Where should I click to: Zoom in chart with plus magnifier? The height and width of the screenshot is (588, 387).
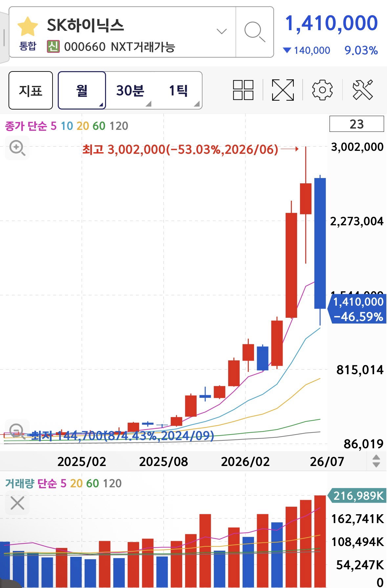coord(17,148)
